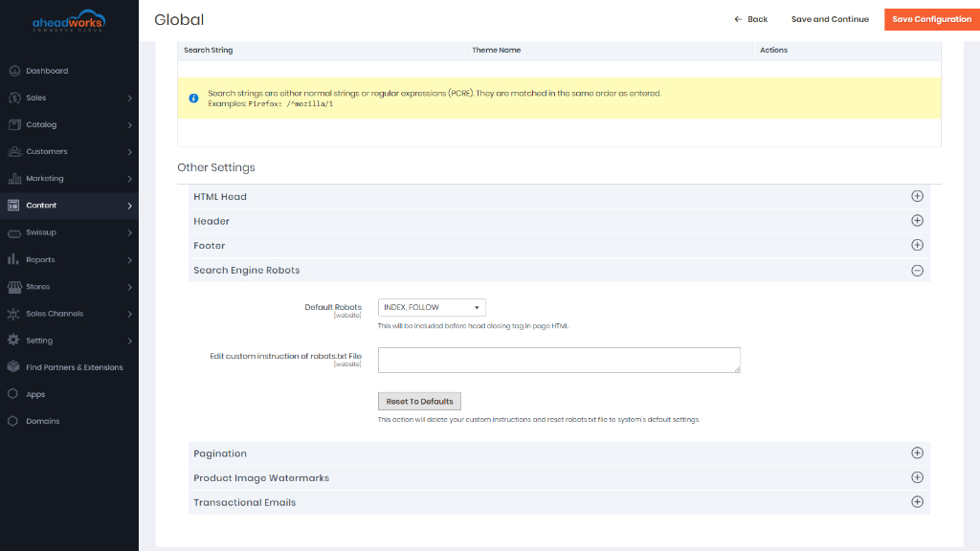Viewport: 980px width, 551px height.
Task: Click the blue info icon in notice
Action: coord(193,99)
